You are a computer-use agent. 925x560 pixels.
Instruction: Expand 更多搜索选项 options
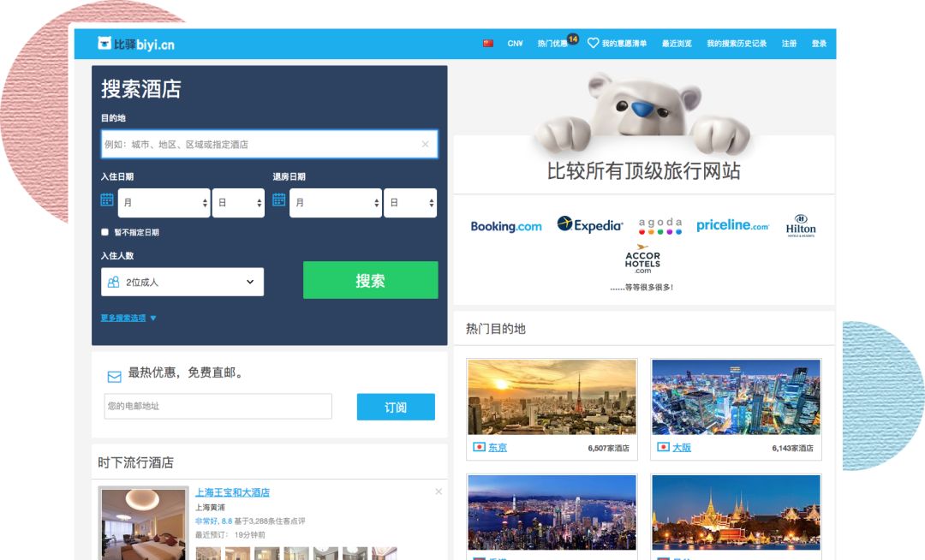click(x=122, y=318)
